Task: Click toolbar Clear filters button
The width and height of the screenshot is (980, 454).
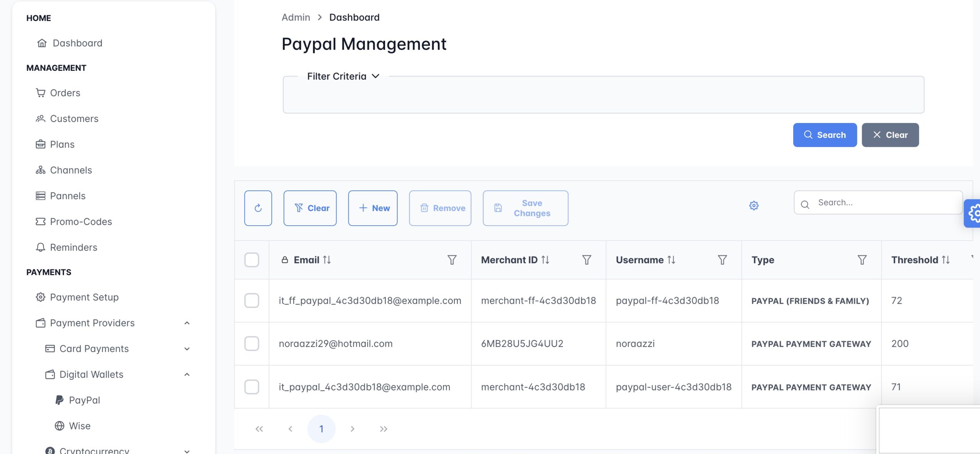Action: pos(310,208)
